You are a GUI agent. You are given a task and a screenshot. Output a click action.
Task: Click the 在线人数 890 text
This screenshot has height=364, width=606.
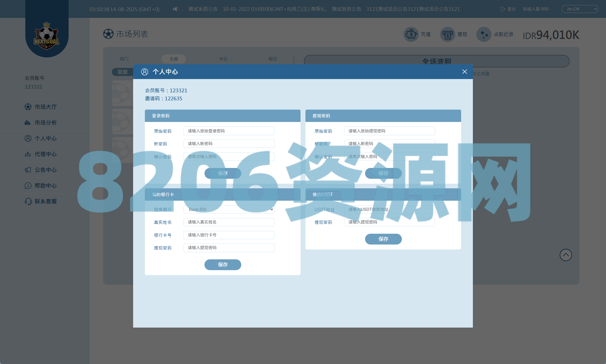pyautogui.click(x=536, y=9)
